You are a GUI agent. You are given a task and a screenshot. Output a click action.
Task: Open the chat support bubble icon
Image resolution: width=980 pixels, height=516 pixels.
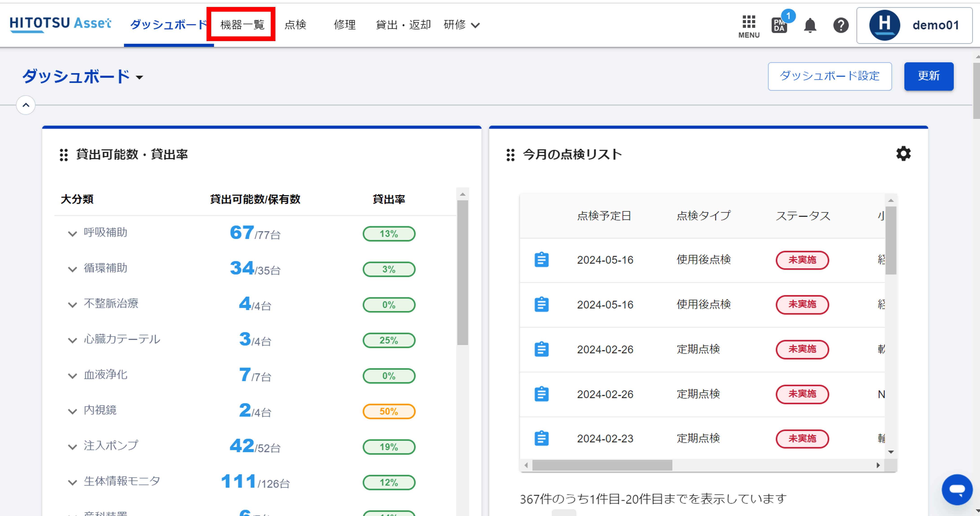957,489
